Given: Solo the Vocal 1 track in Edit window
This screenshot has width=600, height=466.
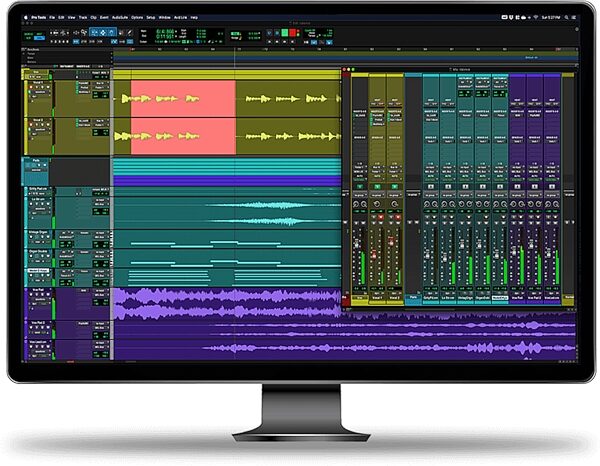Looking at the screenshot, I should tap(42, 87).
